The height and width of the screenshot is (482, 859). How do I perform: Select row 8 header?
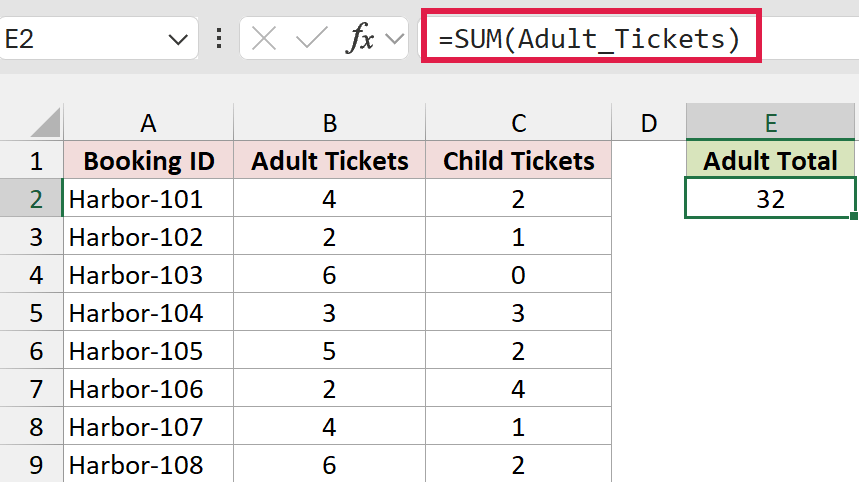tap(32, 426)
